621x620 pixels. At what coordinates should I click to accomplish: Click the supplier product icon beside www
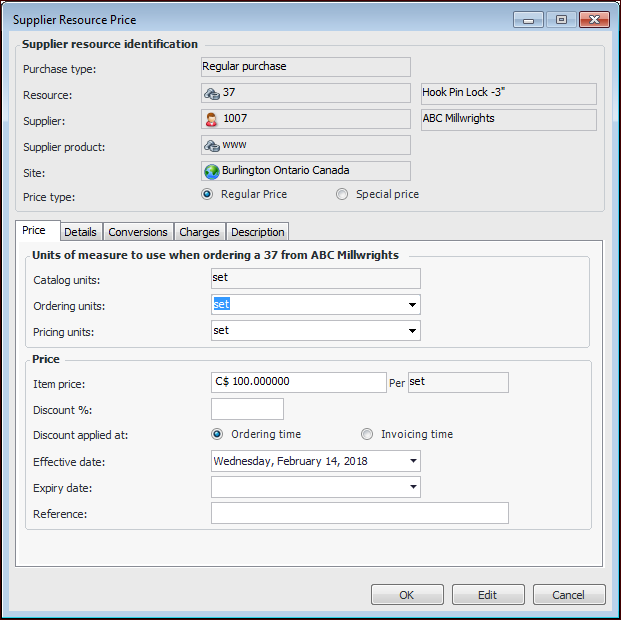(x=211, y=146)
